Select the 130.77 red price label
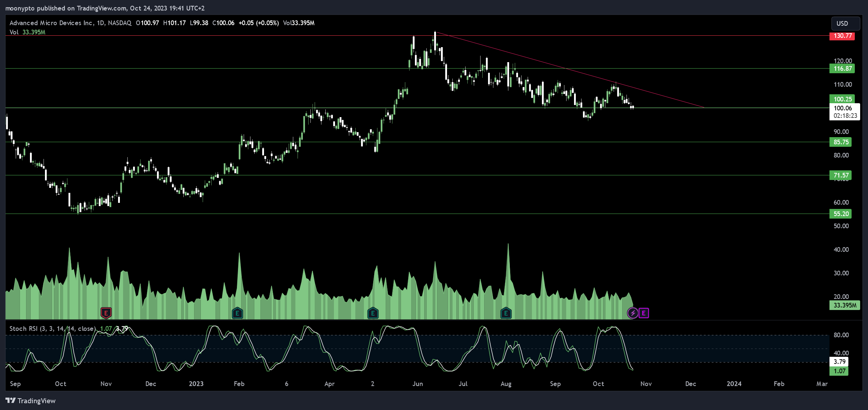 tap(842, 36)
